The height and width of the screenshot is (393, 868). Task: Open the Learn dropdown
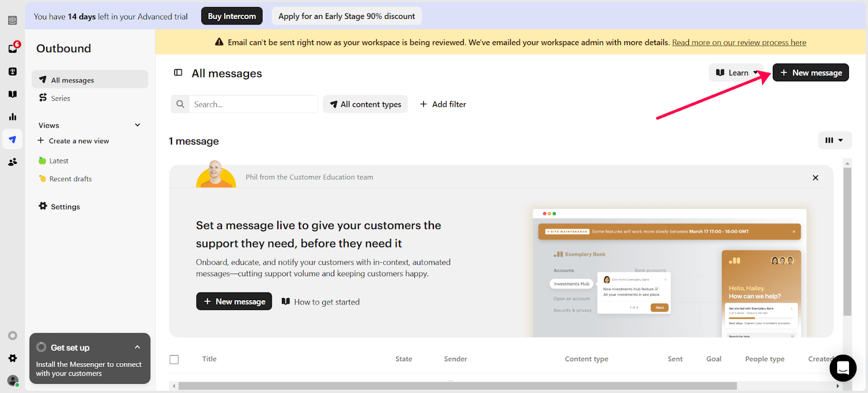click(736, 73)
